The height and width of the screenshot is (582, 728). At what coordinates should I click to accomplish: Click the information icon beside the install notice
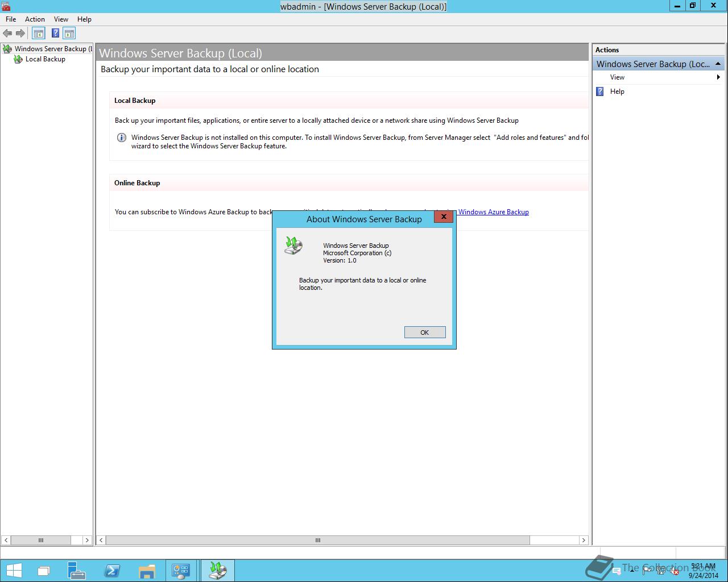[x=121, y=138]
